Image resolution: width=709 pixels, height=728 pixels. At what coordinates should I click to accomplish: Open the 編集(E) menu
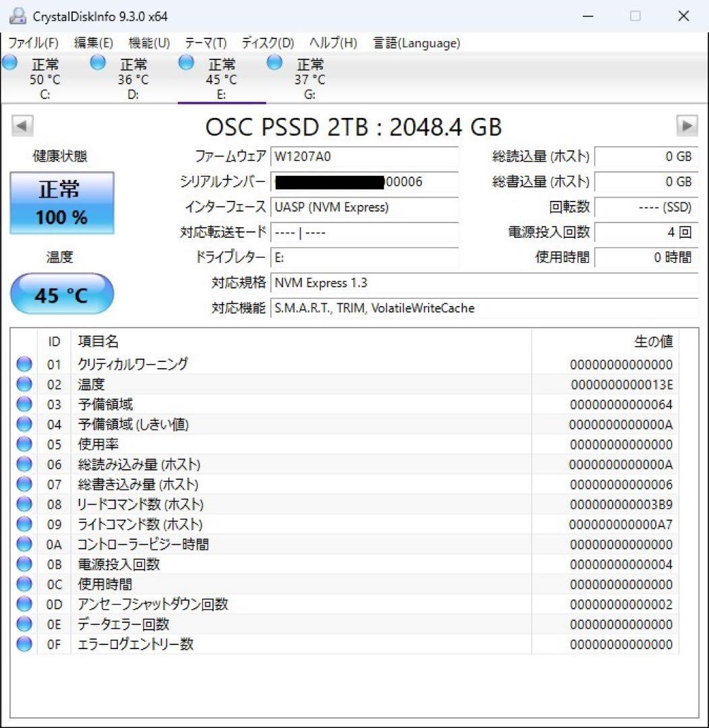coord(93,43)
